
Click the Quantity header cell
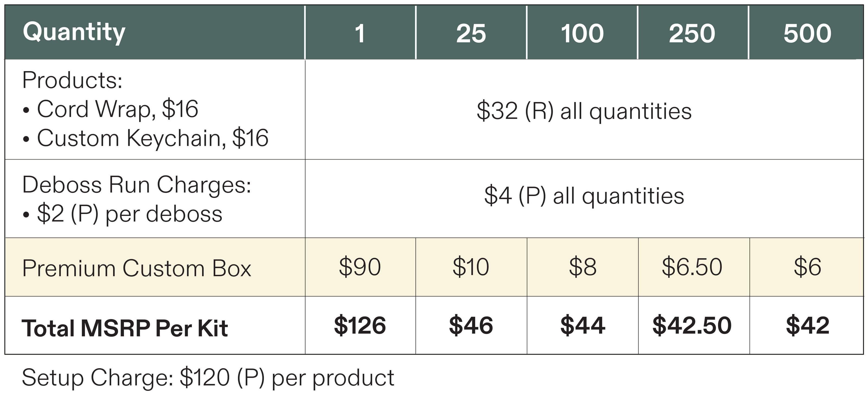tap(155, 32)
